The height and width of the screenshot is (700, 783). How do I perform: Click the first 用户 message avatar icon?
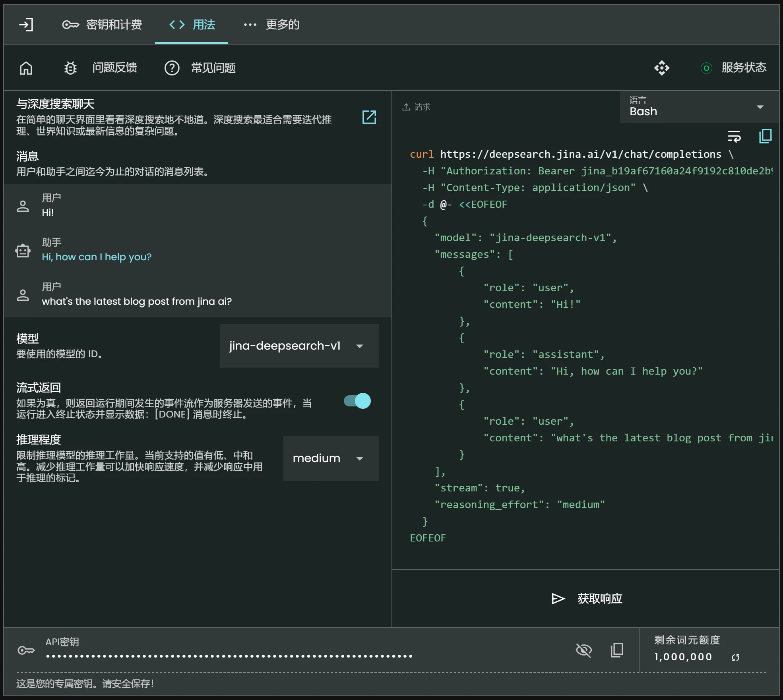[23, 206]
